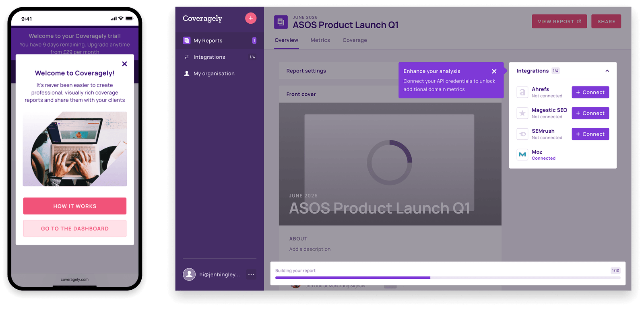The image size is (644, 309).
Task: Open My Reports in the sidebar
Action: (x=220, y=41)
